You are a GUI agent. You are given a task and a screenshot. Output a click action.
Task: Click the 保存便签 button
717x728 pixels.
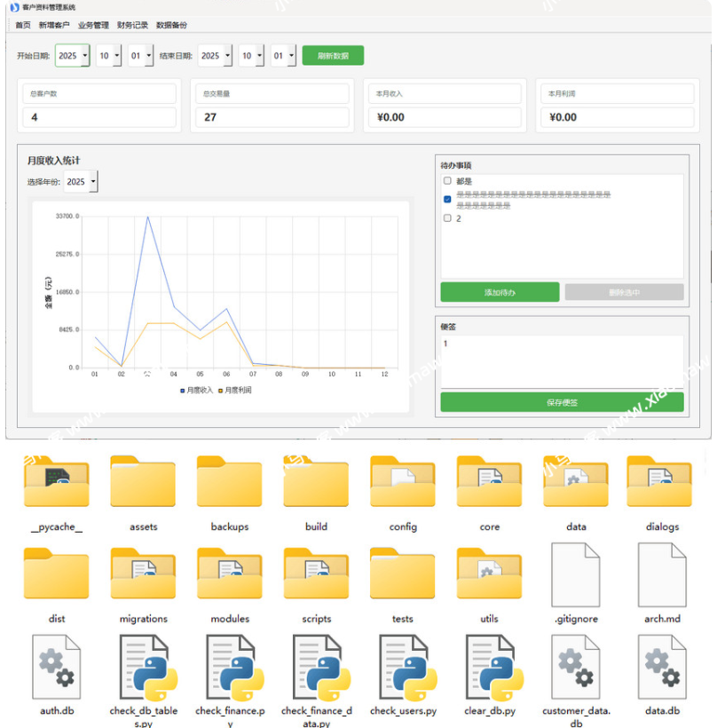562,402
